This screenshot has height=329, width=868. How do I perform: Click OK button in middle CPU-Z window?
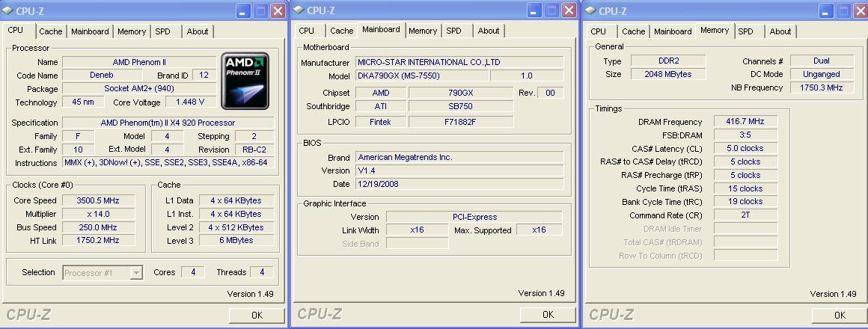point(548,315)
